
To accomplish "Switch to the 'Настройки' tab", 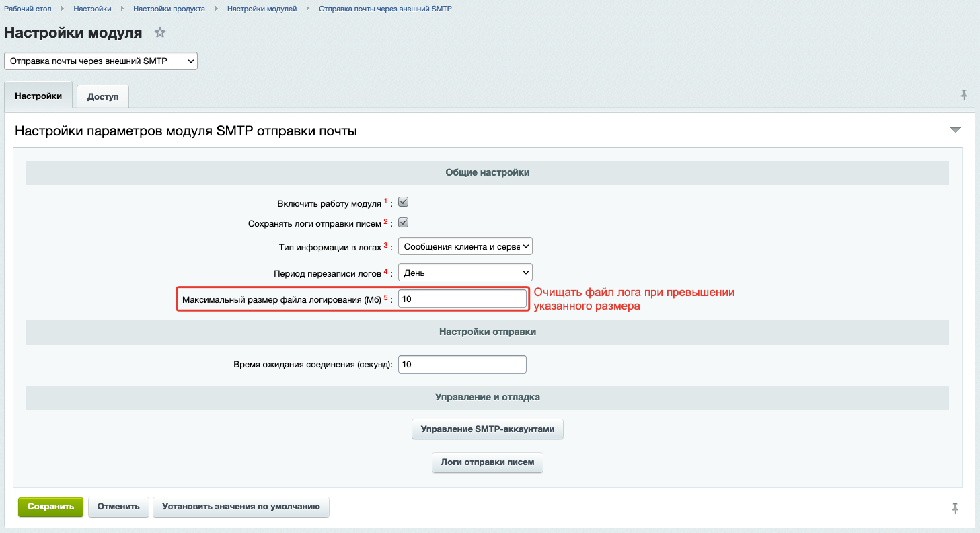I will (x=38, y=96).
